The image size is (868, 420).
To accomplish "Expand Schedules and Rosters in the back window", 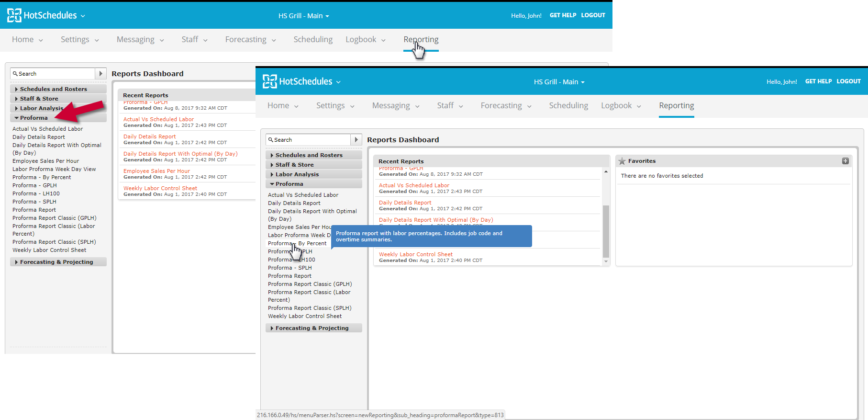I will pos(58,89).
